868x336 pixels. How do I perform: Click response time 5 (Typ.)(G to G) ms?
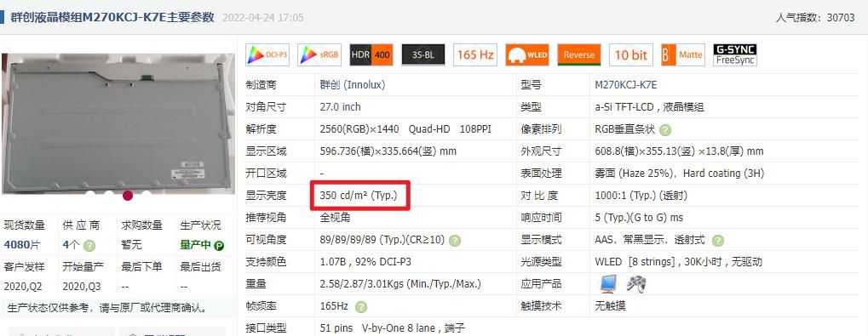tap(640, 218)
